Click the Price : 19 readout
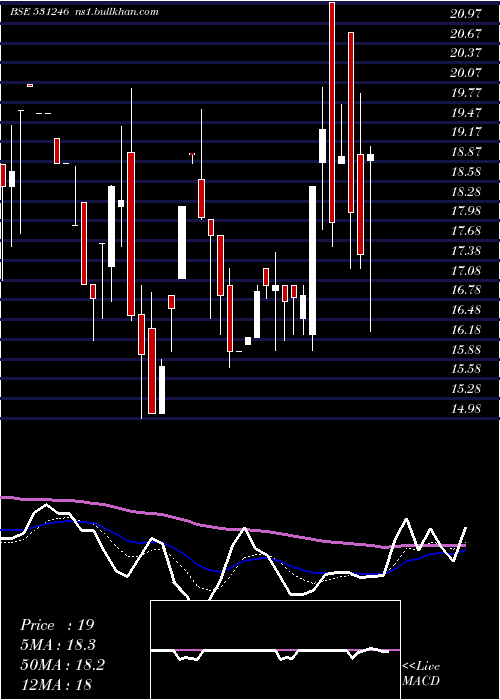500x700 pixels. tap(57, 625)
